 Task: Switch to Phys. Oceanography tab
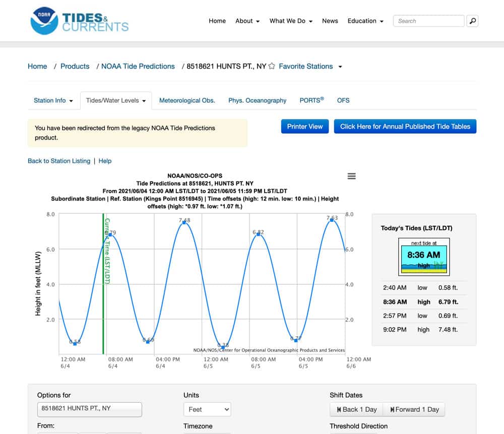point(257,101)
